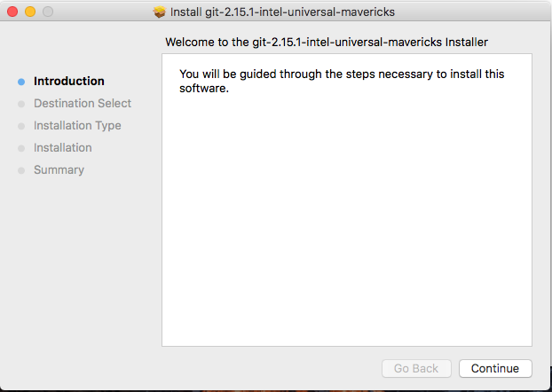Click the Go Back button
The height and width of the screenshot is (392, 552).
[416, 368]
